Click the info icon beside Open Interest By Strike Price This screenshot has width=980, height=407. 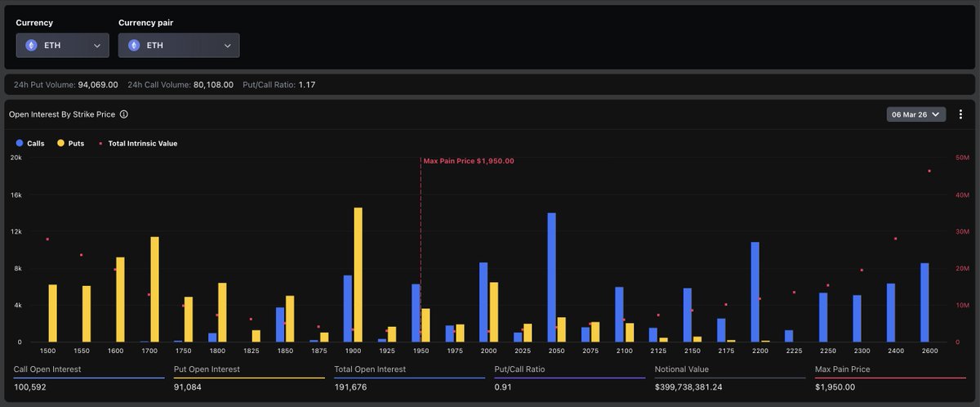[124, 114]
